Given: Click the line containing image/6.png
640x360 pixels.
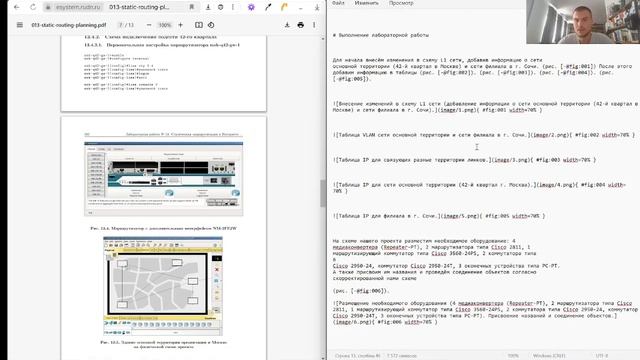Looking at the screenshot, I should coord(385,322).
